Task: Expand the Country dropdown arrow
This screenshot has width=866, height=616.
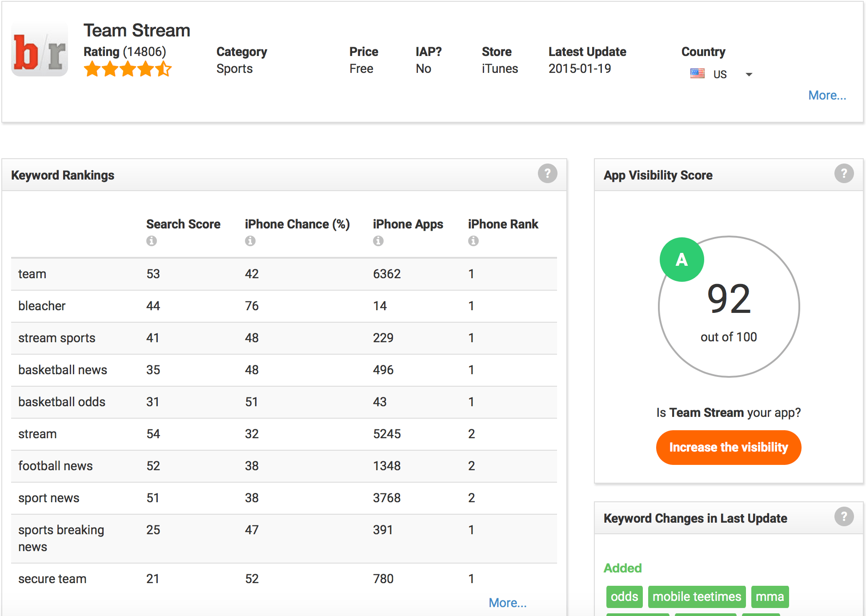Action: (749, 75)
